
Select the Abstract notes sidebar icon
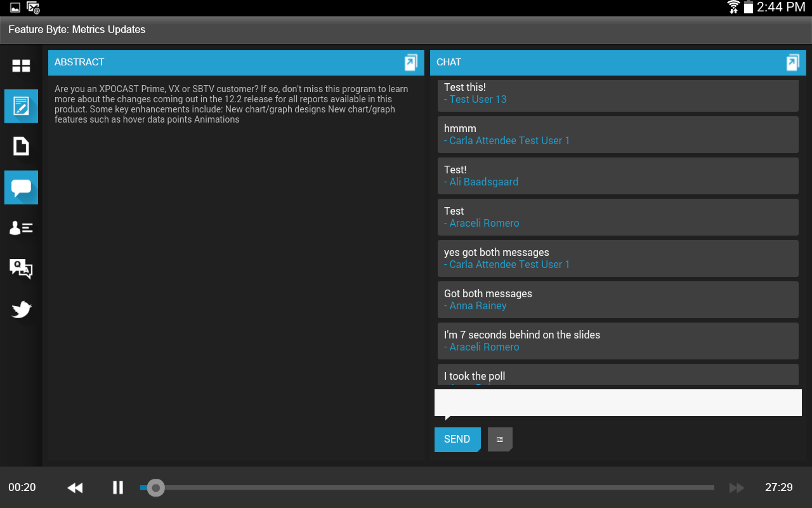21,106
